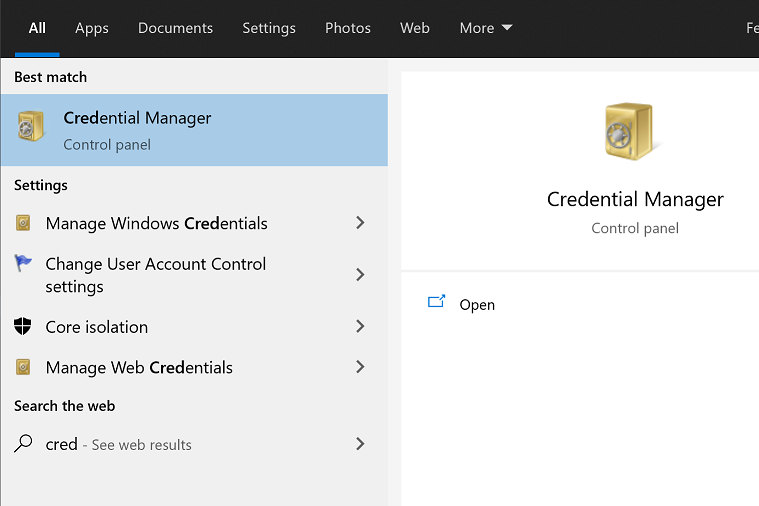
Task: Click the blue flag icon for User Account Control
Action: click(23, 263)
